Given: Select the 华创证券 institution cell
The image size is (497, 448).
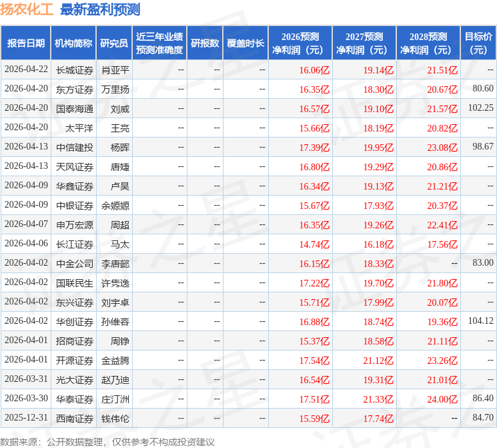Looking at the screenshot, I should pos(75,322).
